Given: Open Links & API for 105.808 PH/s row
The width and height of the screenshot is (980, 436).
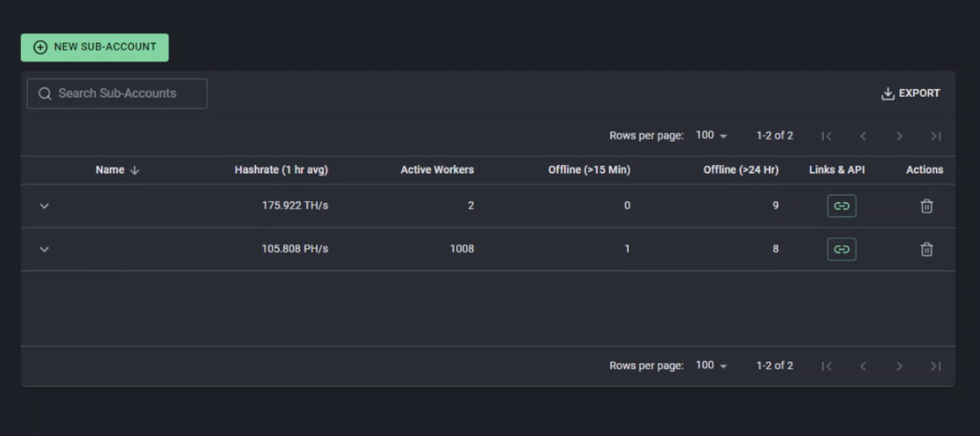Looking at the screenshot, I should point(842,249).
